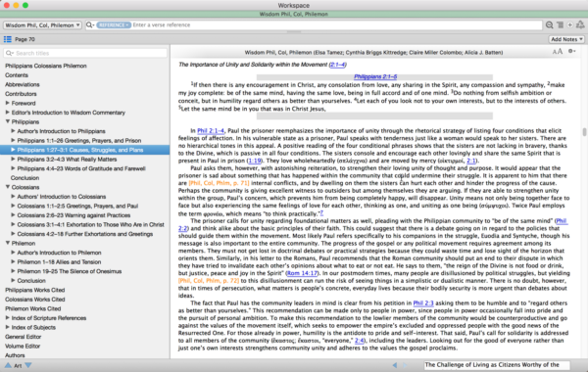588x372 pixels.
Task: Click the round plus icon in toolbar
Action: pyautogui.click(x=570, y=25)
